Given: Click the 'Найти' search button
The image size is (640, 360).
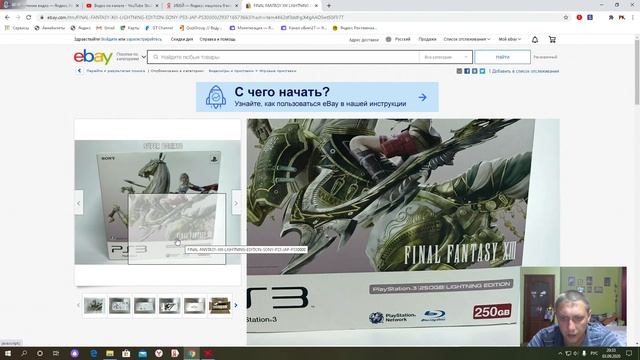Looking at the screenshot, I should click(x=502, y=57).
